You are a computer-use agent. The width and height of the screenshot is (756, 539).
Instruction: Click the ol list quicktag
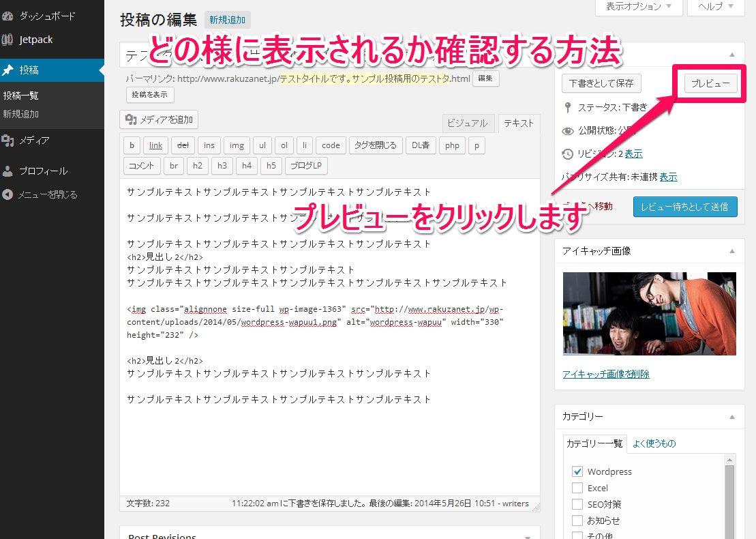tap(284, 145)
